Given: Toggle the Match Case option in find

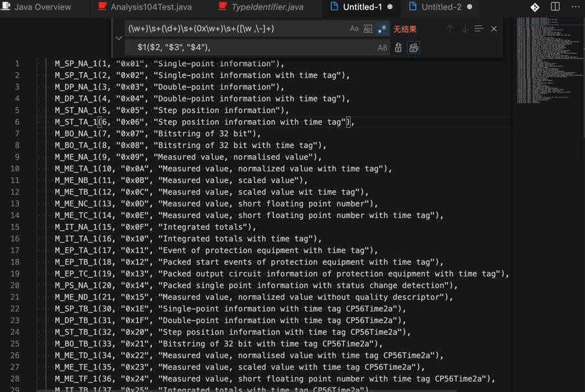Looking at the screenshot, I should click(354, 29).
